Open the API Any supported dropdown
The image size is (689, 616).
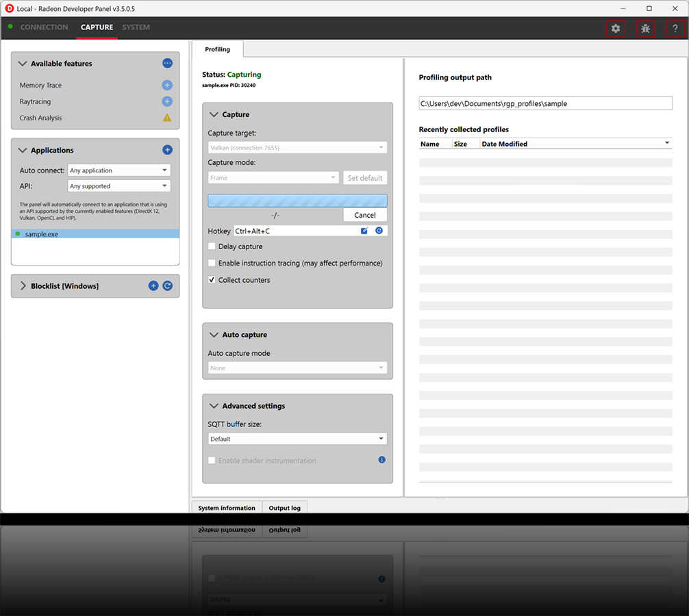(119, 186)
